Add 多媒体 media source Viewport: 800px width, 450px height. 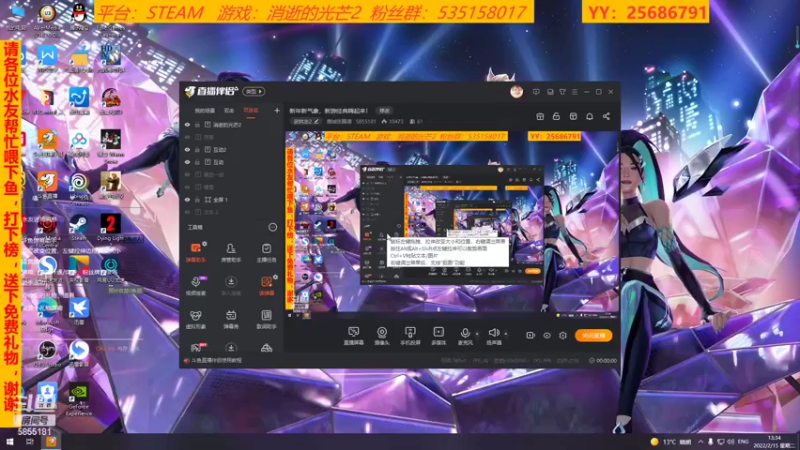point(438,336)
